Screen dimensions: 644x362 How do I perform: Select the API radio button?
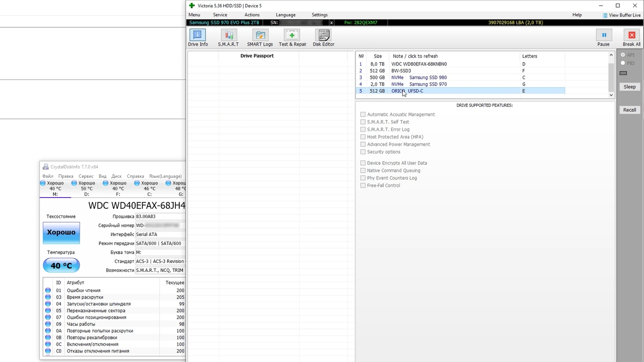tap(623, 55)
